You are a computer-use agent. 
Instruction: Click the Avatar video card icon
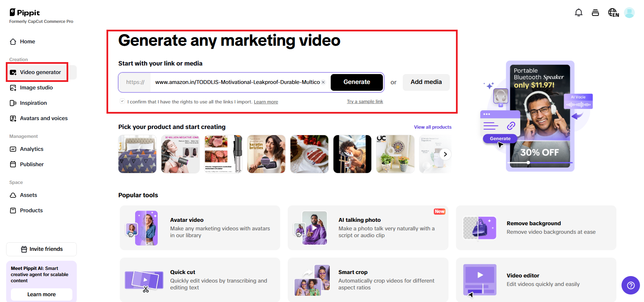click(x=142, y=228)
